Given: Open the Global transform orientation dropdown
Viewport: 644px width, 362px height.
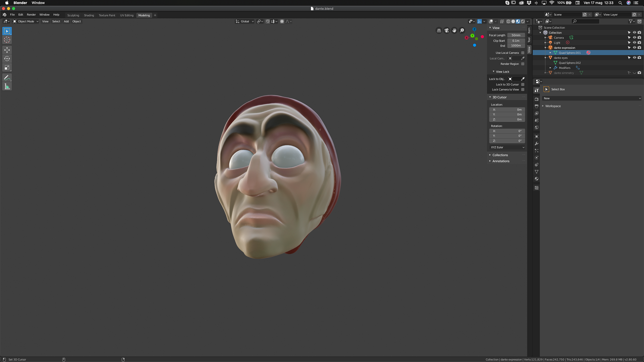Looking at the screenshot, I should [245, 21].
